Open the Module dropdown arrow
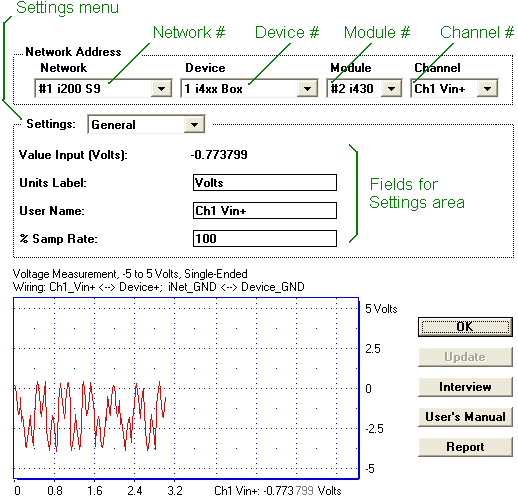 click(391, 89)
